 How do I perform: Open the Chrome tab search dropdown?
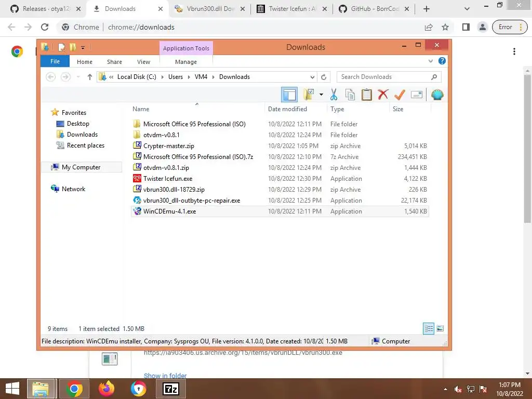(467, 9)
